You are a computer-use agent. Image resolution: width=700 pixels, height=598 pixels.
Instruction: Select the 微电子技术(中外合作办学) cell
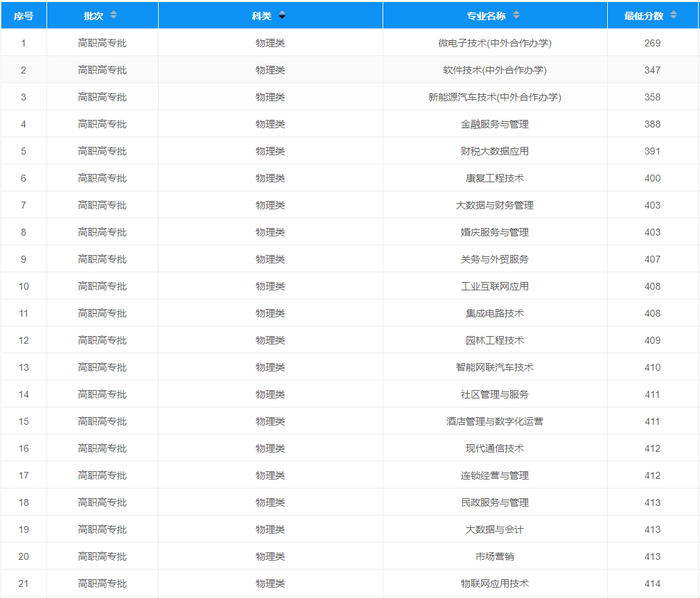494,43
